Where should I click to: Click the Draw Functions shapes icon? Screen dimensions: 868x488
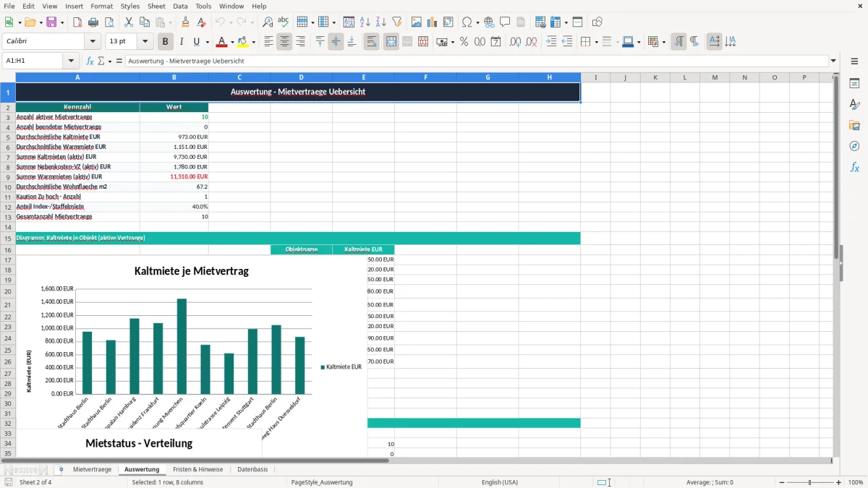pyautogui.click(x=597, y=22)
